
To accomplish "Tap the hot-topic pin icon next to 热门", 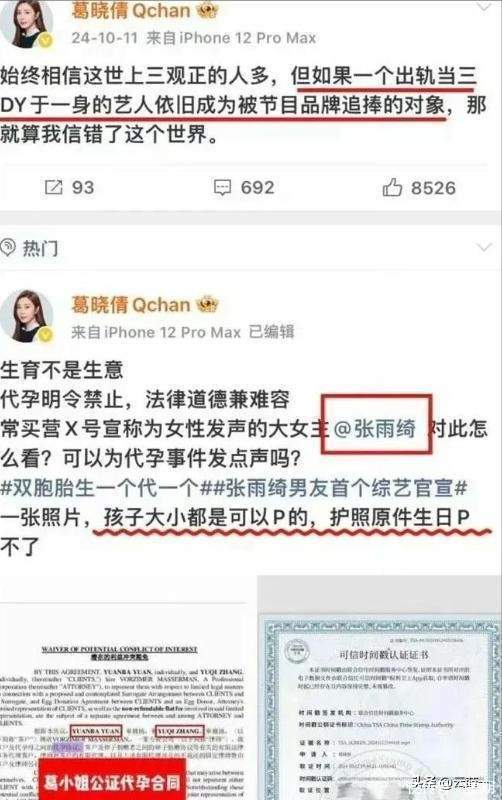I will 8,248.
